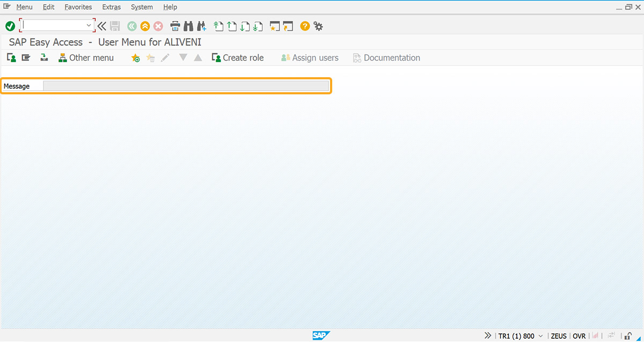Click the red connection bars status icon
Viewport: 644px width, 342px height.
pos(595,336)
